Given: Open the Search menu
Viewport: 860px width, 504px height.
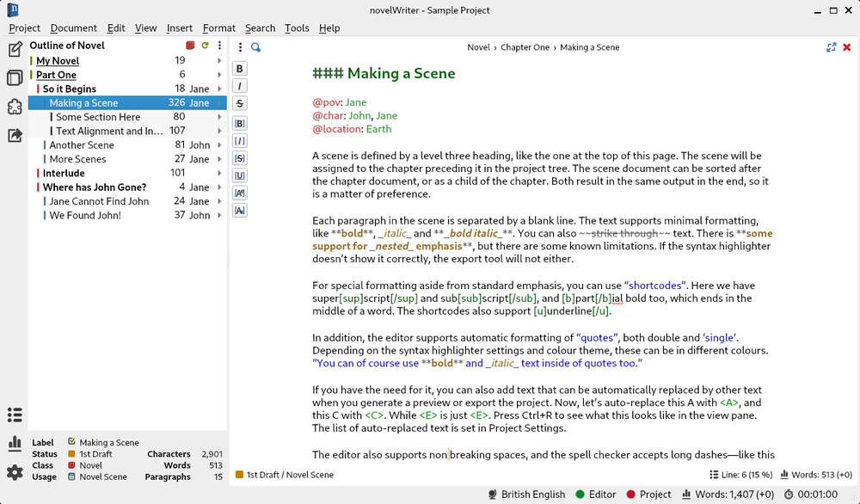Looking at the screenshot, I should [x=260, y=28].
